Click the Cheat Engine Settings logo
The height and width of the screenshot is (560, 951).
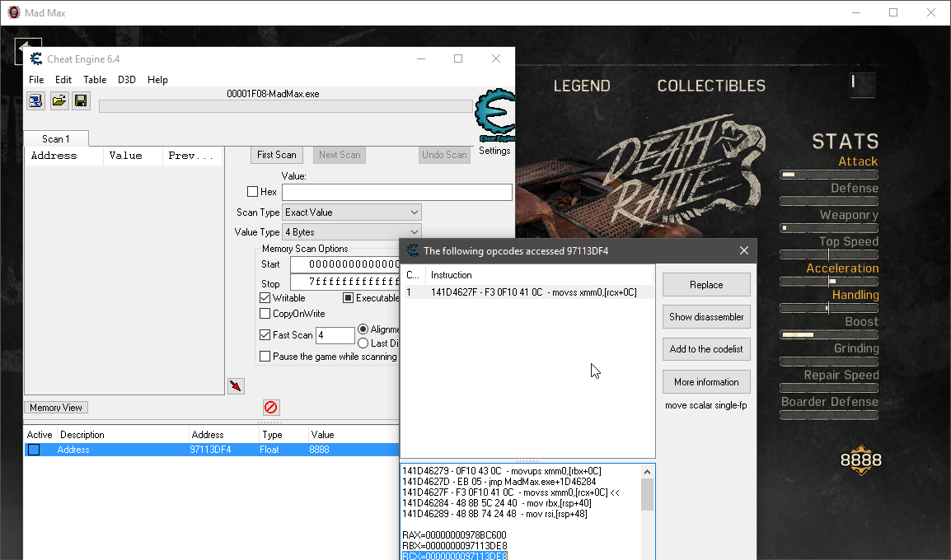[494, 122]
